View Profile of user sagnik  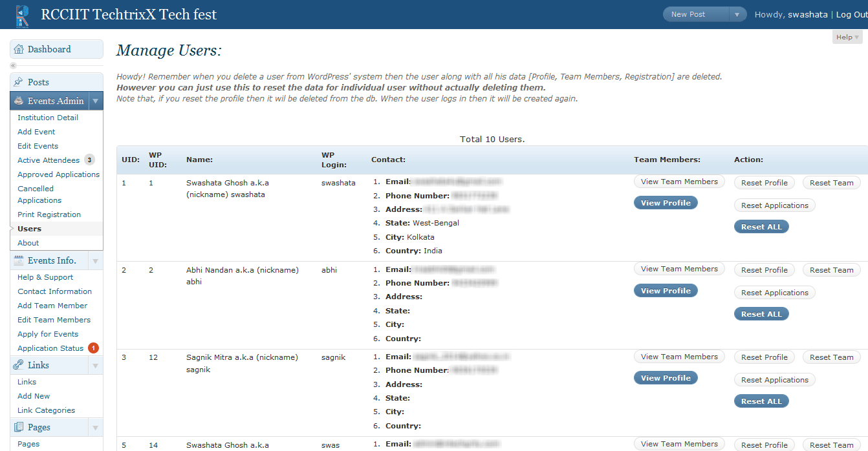coord(666,378)
